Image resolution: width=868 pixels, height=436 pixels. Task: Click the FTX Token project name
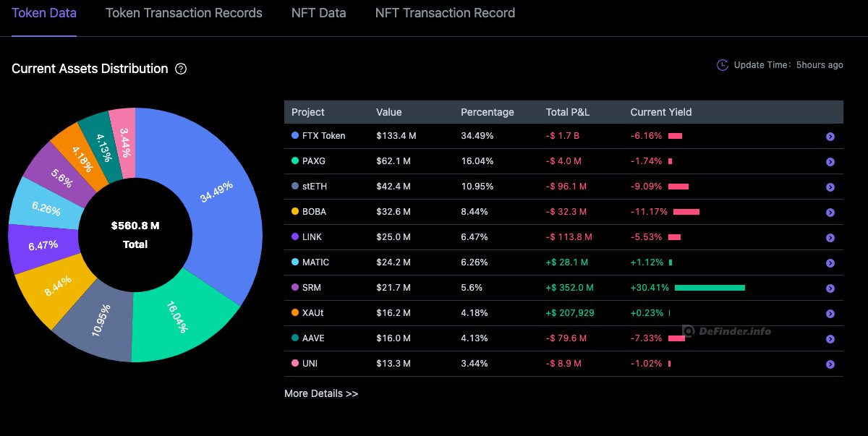tap(325, 136)
